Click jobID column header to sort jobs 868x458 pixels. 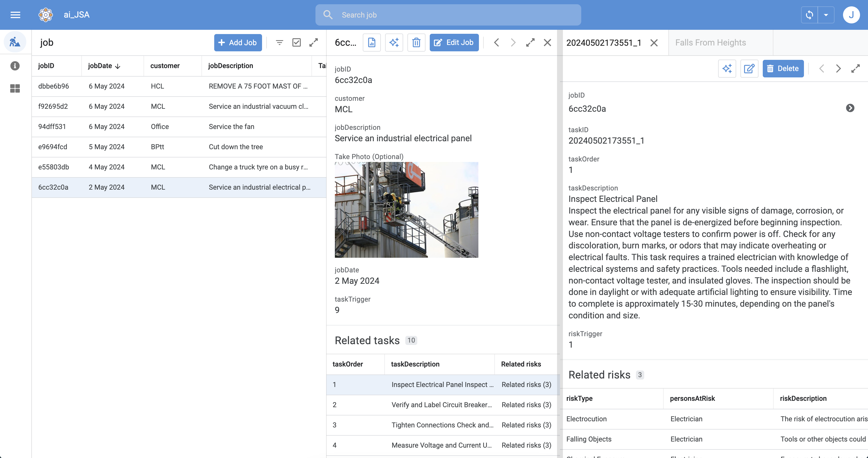[46, 65]
